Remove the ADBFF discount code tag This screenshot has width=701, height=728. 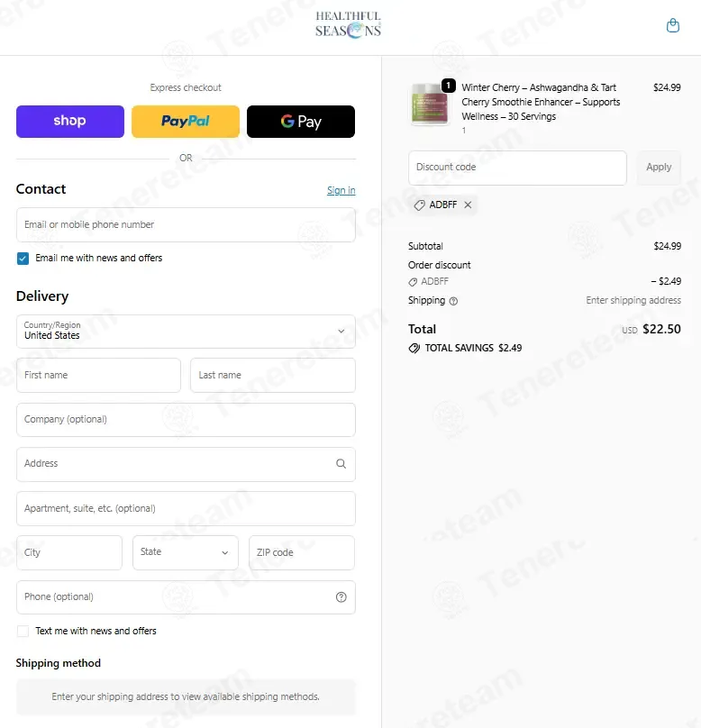click(468, 205)
